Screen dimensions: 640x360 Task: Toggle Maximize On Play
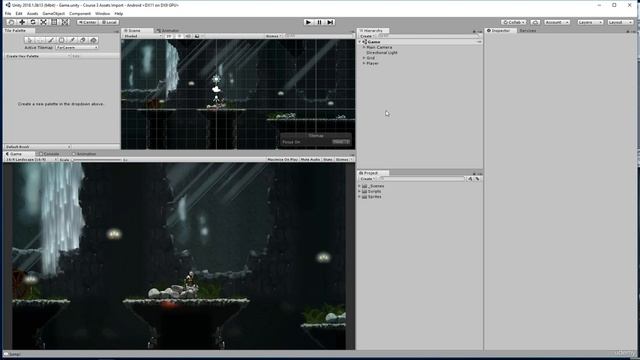(282, 160)
